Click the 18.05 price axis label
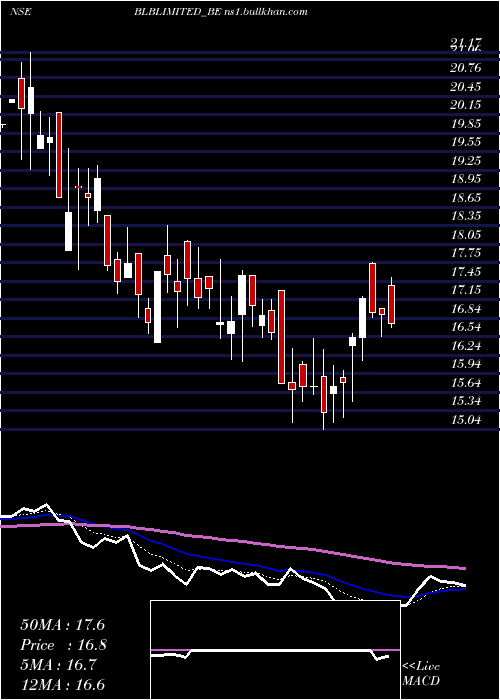 pos(466,235)
